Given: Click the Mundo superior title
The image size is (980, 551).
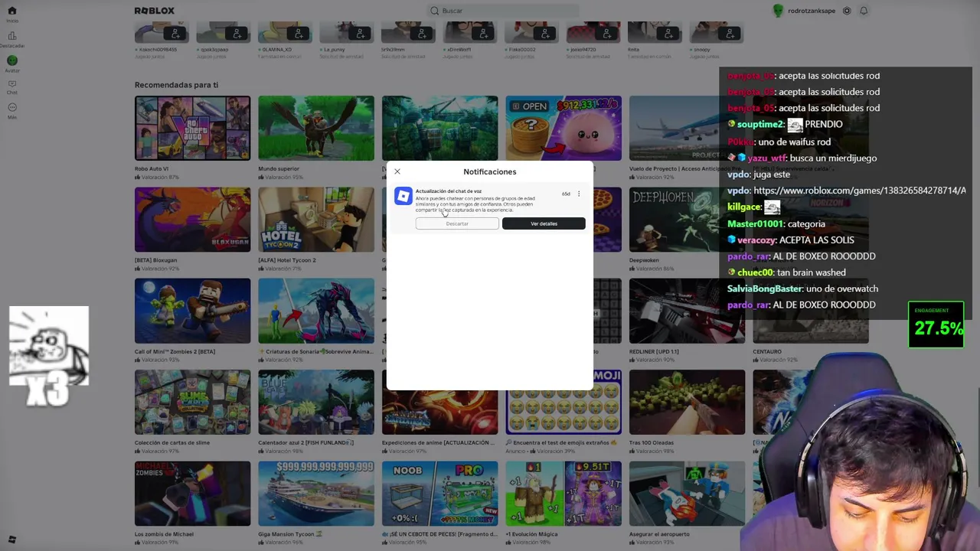Looking at the screenshot, I should (x=279, y=168).
